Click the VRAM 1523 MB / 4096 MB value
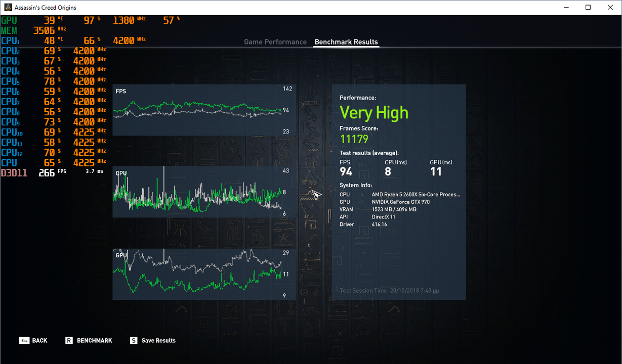Screen dimensions: 622x364 click(394, 209)
